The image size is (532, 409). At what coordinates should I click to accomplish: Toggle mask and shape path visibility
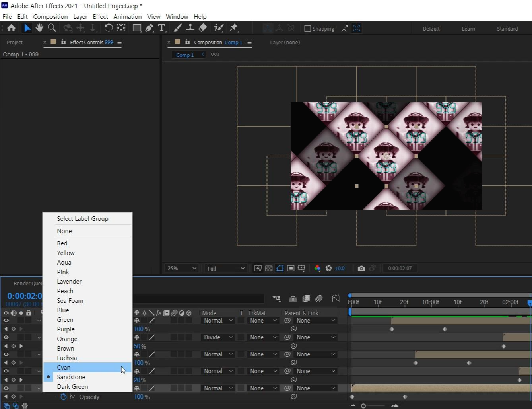point(280,268)
